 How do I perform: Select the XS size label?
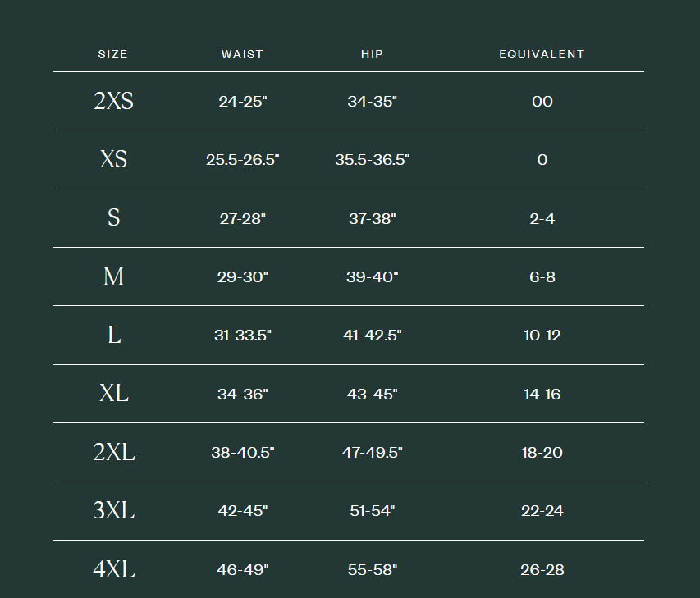click(x=113, y=159)
